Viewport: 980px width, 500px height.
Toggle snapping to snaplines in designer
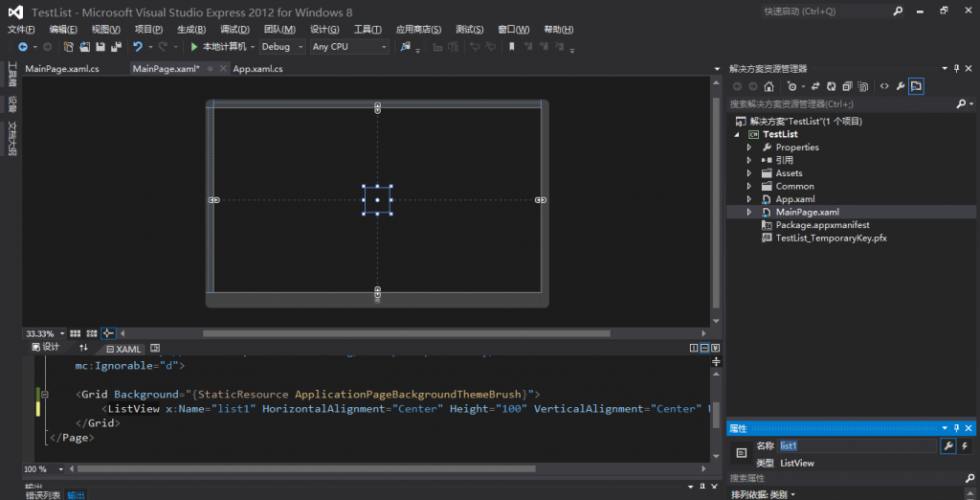[108, 333]
